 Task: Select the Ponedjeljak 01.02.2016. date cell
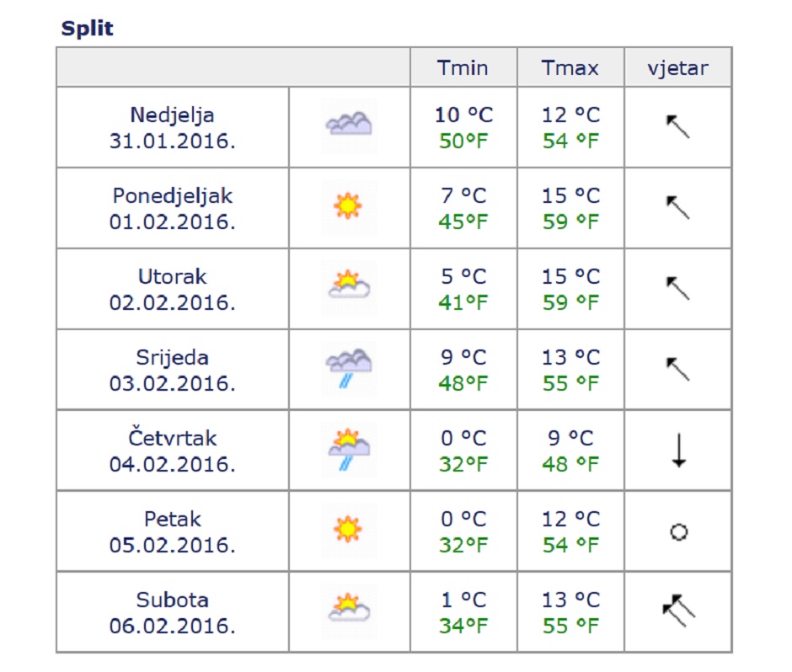click(x=173, y=208)
